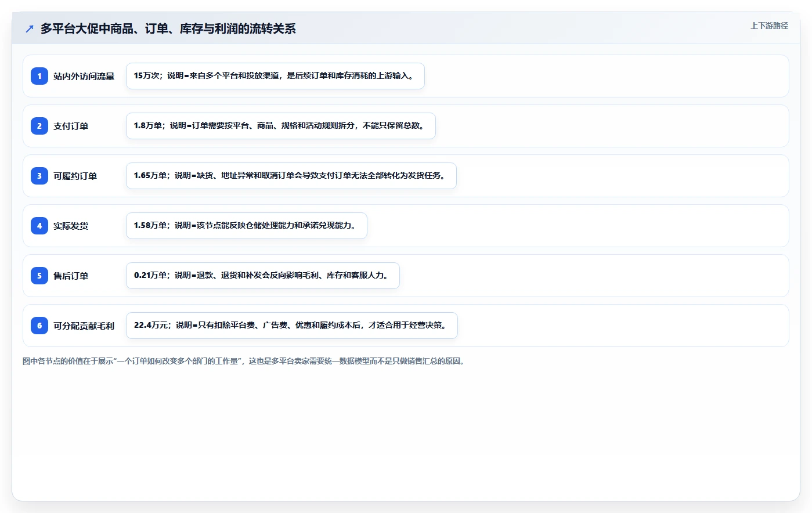Click the 站内外访问流量 node label
The width and height of the screenshot is (812, 513).
click(84, 76)
